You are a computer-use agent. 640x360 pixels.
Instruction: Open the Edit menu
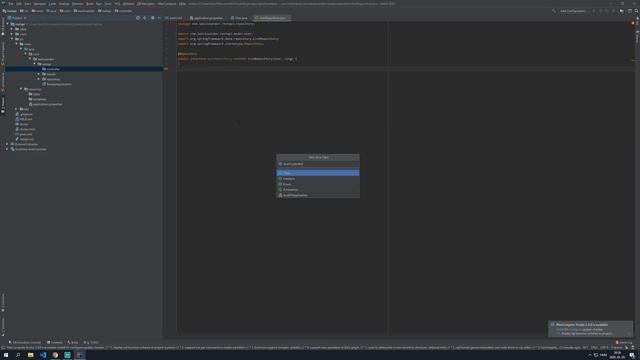pos(19,4)
